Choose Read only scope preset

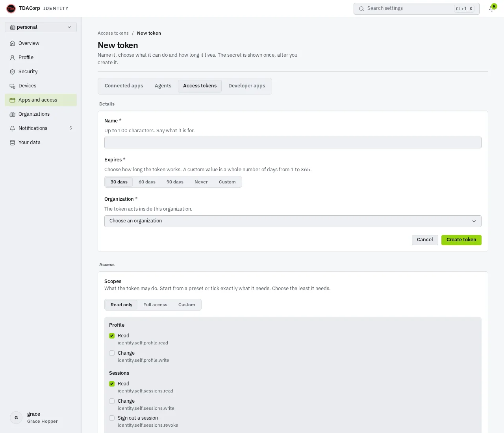click(x=121, y=305)
